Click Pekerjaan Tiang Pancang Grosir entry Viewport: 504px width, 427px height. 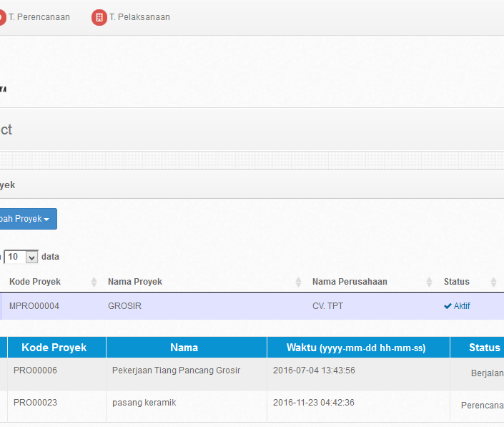[176, 370]
